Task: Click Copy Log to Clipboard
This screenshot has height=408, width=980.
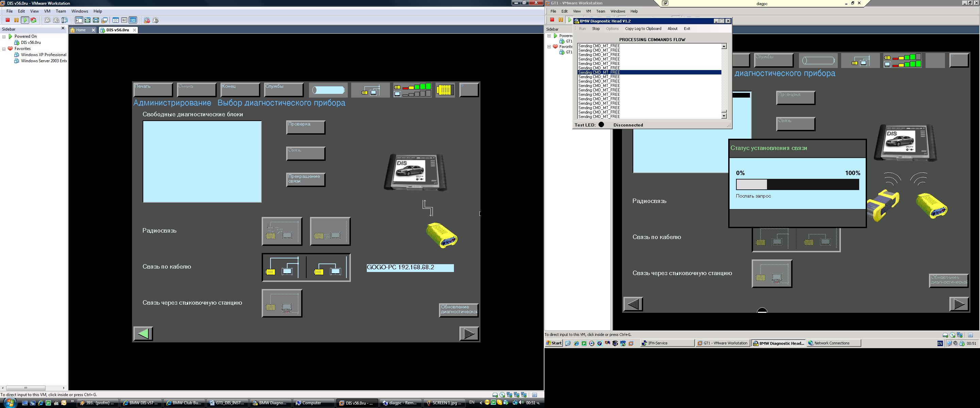Action: click(x=643, y=29)
